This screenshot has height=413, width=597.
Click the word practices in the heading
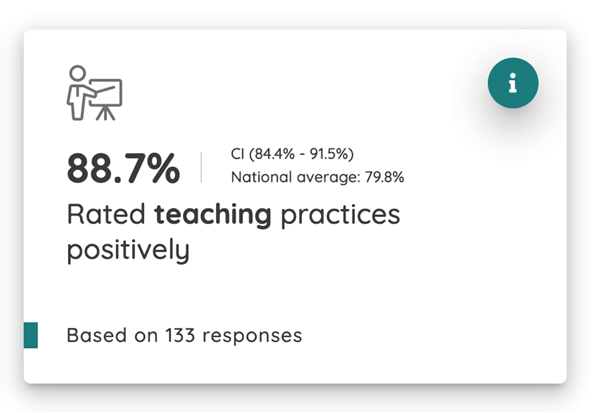(x=340, y=215)
